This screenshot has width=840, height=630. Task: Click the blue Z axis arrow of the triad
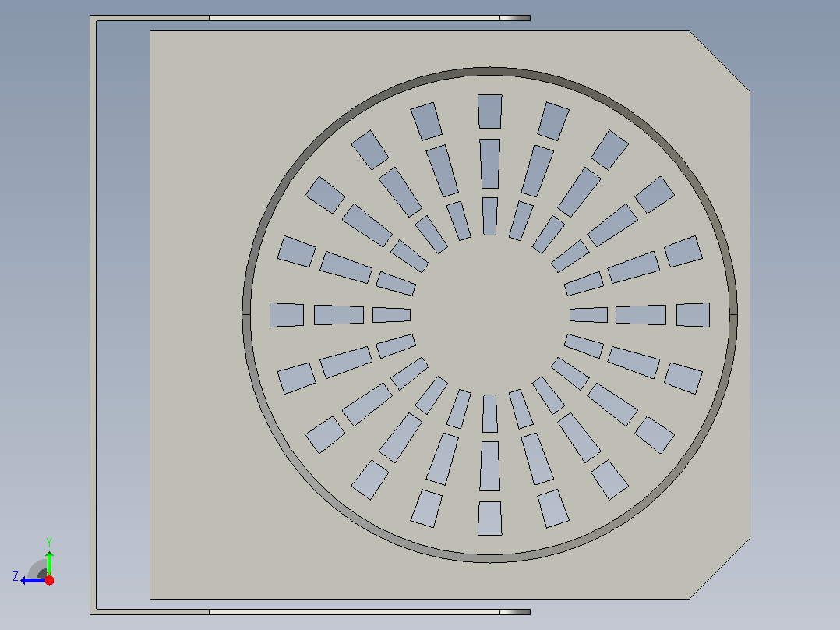(x=32, y=581)
